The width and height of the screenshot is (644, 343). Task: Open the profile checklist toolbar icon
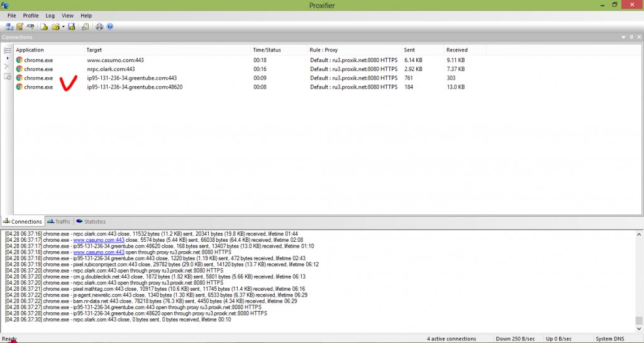click(x=85, y=26)
